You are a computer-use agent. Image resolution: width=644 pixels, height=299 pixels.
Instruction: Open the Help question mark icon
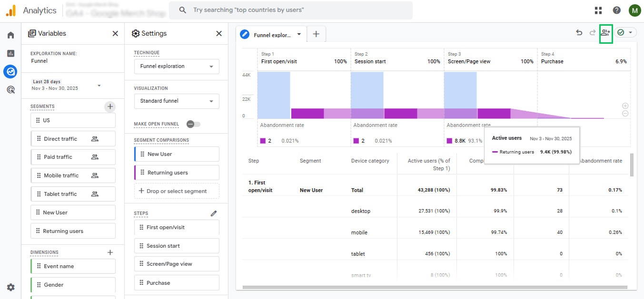coord(616,10)
